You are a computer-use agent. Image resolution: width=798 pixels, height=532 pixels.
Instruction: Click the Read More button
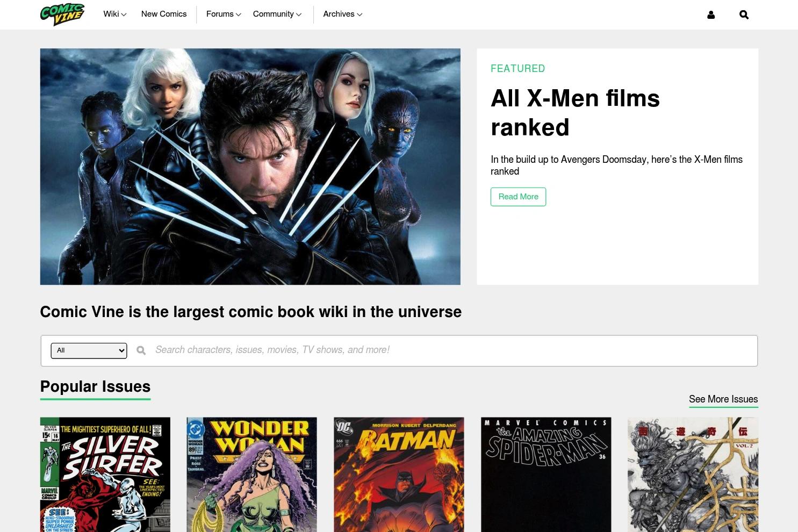pyautogui.click(x=518, y=197)
